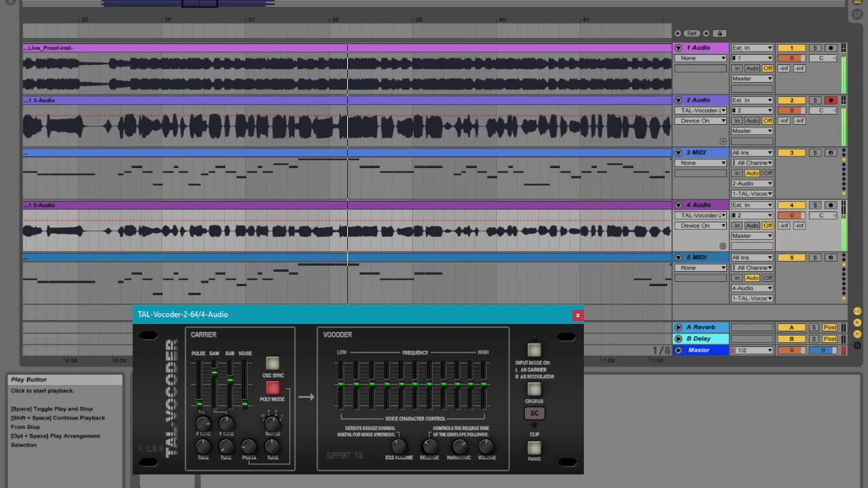Click track 2 Audio volume value 0

791,110
